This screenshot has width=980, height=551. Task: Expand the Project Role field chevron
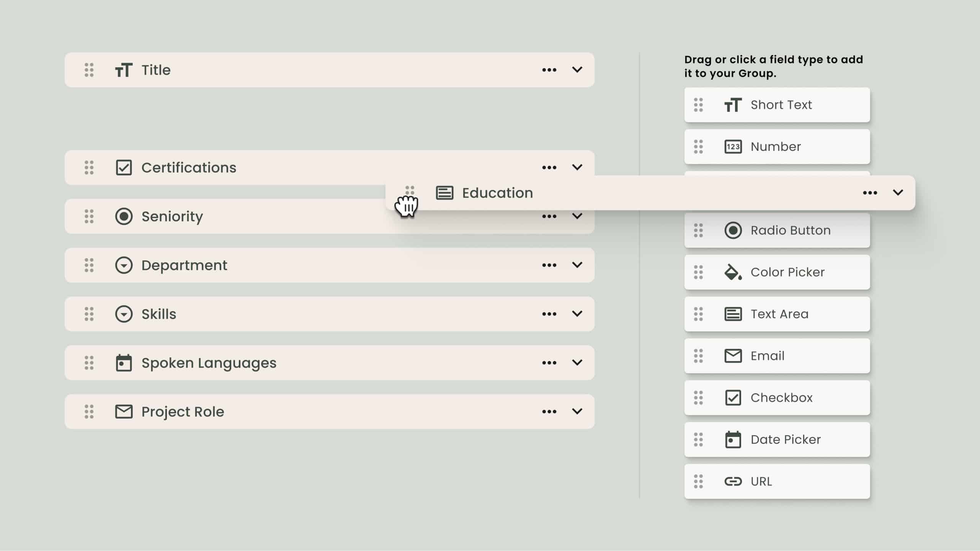[x=577, y=412]
